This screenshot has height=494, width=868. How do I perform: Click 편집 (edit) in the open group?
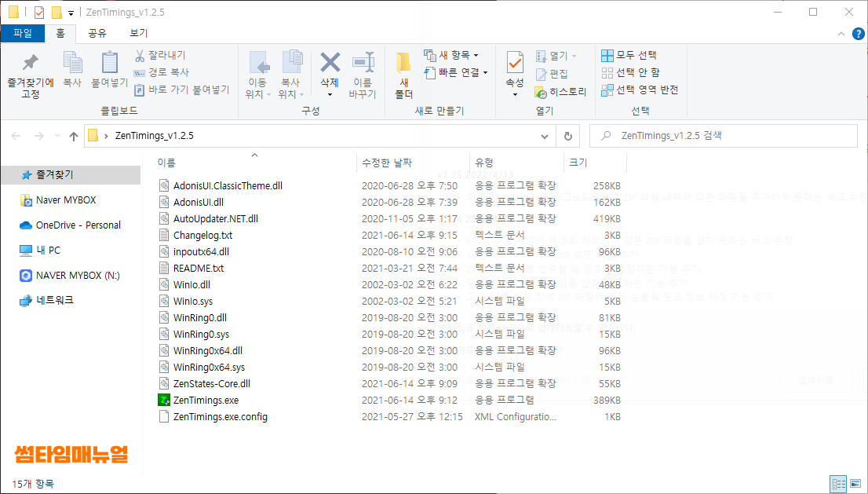pos(552,74)
